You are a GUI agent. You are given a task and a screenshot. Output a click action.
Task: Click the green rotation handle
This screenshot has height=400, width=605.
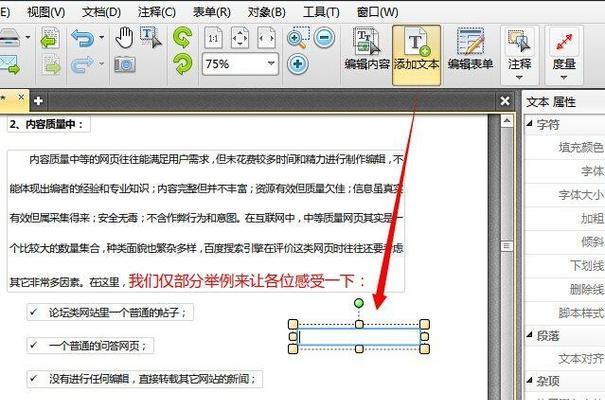point(359,303)
